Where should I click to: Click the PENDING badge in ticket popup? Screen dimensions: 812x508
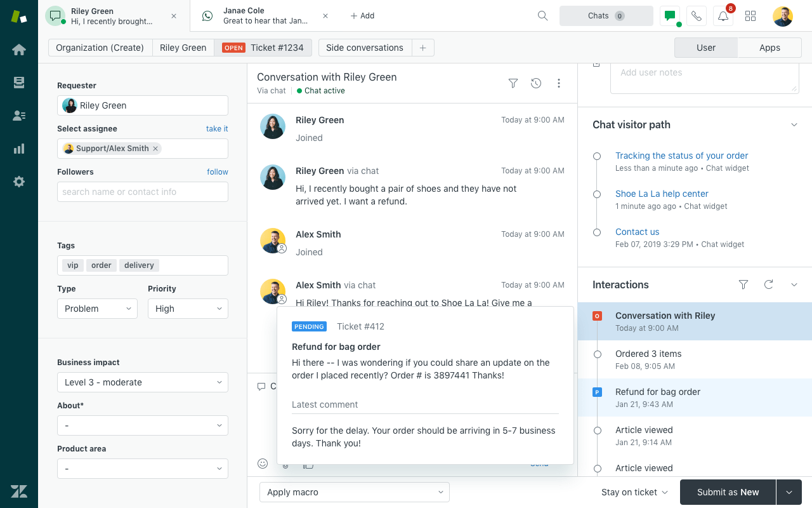pos(309,326)
